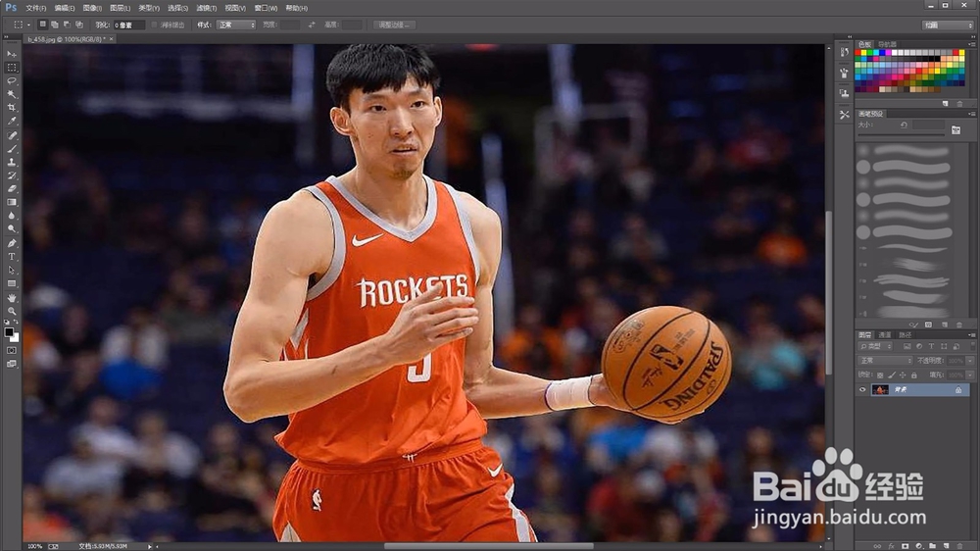Image resolution: width=980 pixels, height=551 pixels.
Task: Select the Eyedropper tool
Action: (11, 122)
